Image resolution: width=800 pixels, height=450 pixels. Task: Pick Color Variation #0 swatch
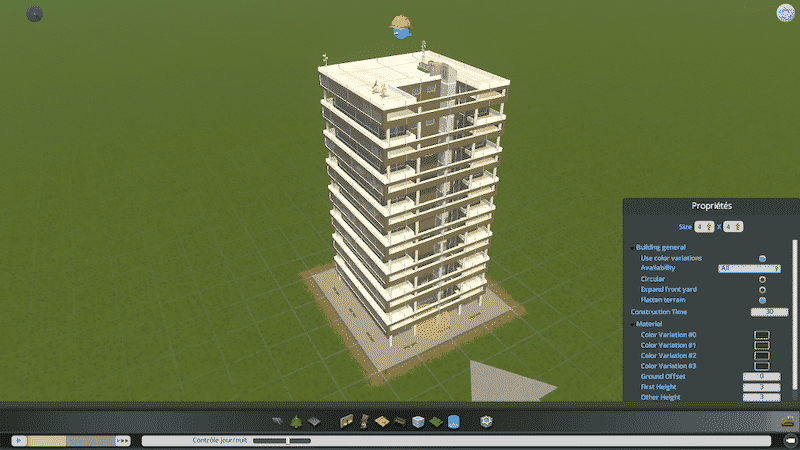(761, 335)
